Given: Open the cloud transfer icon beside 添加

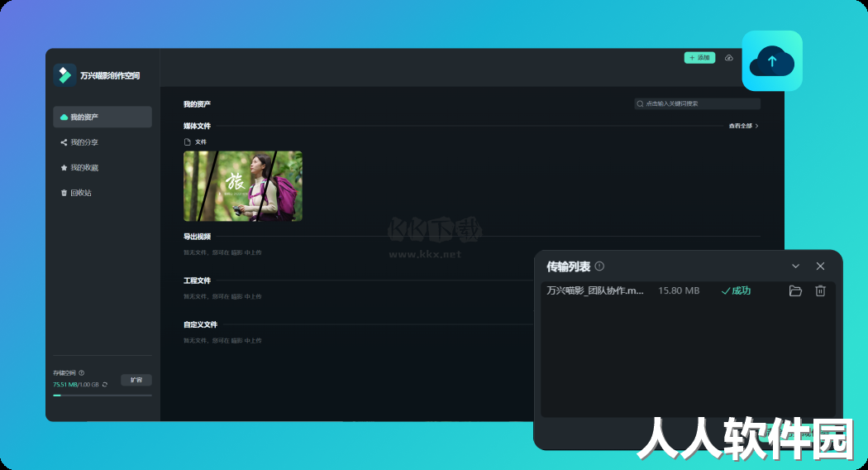Looking at the screenshot, I should [x=729, y=58].
